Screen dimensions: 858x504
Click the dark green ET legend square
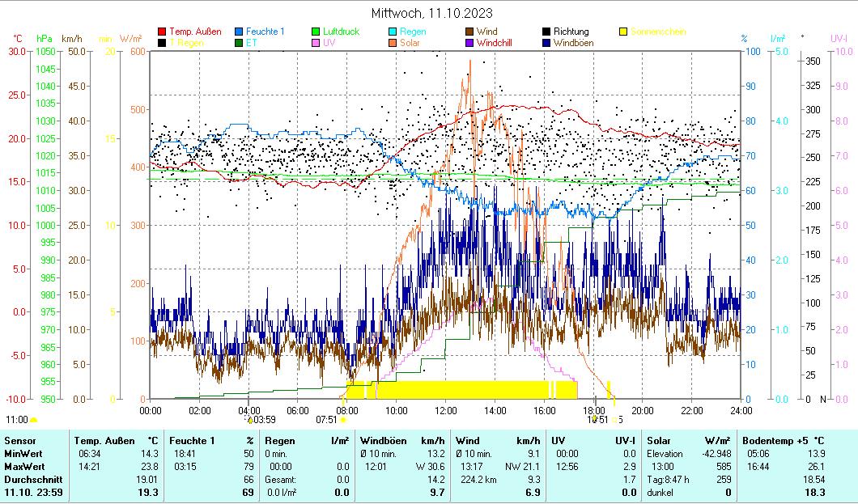click(x=239, y=42)
